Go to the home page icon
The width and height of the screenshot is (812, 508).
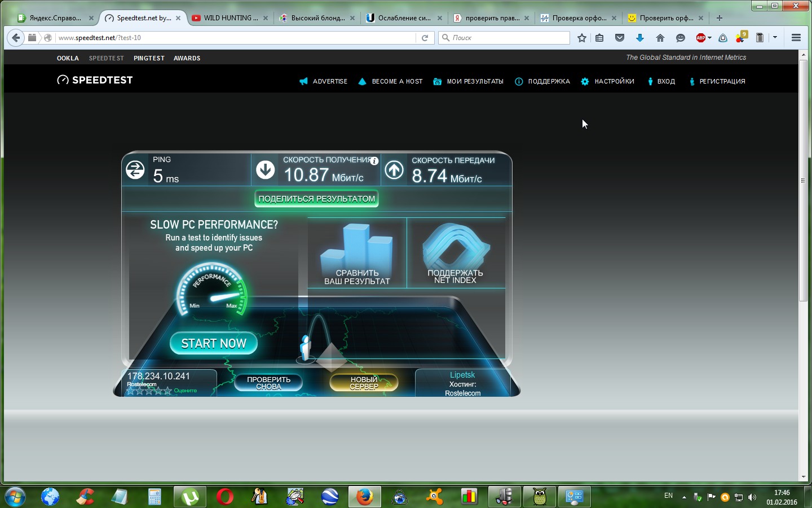pos(660,38)
